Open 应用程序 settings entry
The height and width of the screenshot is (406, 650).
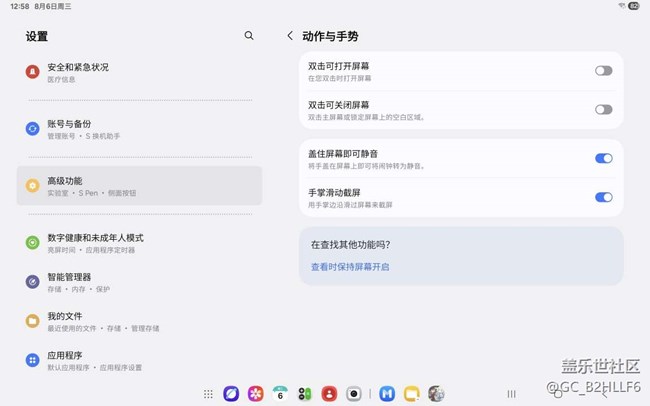coord(140,360)
